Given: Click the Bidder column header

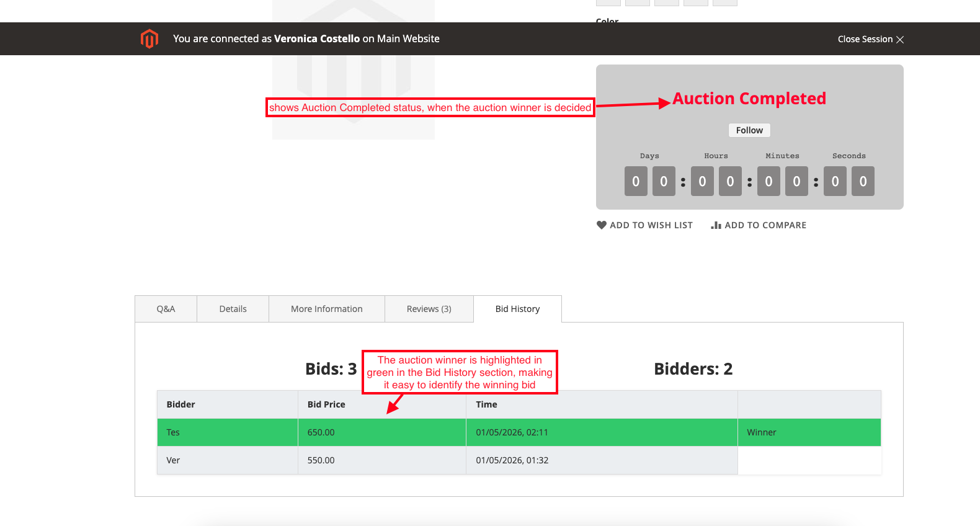Looking at the screenshot, I should (180, 404).
